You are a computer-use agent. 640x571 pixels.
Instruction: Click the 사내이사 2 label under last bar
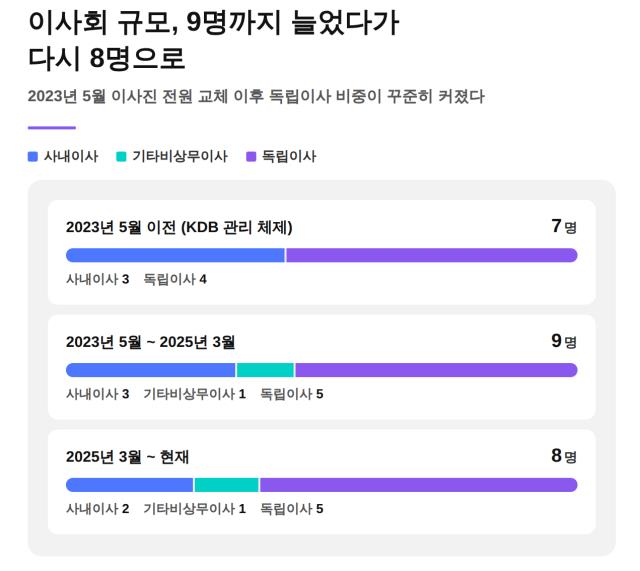tap(98, 509)
